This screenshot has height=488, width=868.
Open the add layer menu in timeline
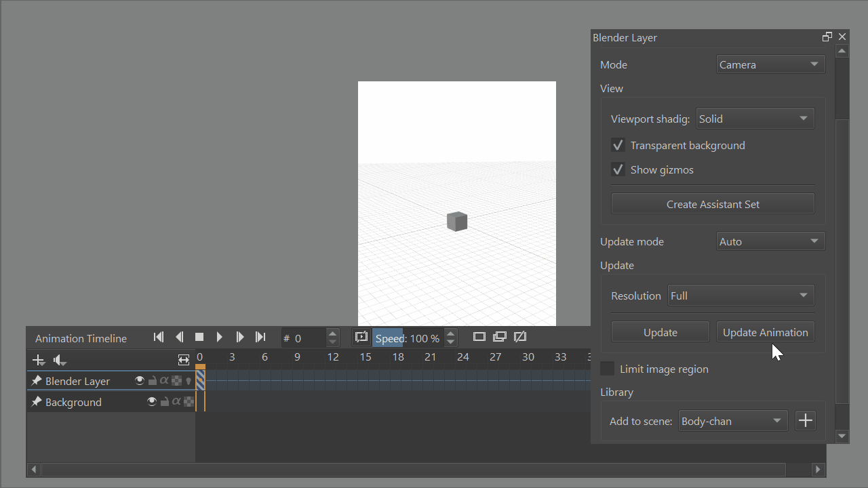39,360
